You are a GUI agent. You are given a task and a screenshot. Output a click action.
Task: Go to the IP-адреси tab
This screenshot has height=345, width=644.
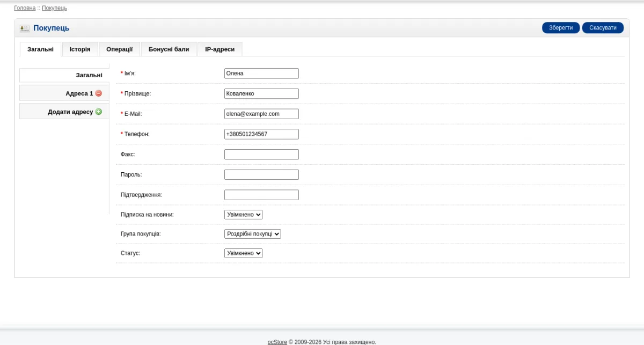pyautogui.click(x=219, y=49)
